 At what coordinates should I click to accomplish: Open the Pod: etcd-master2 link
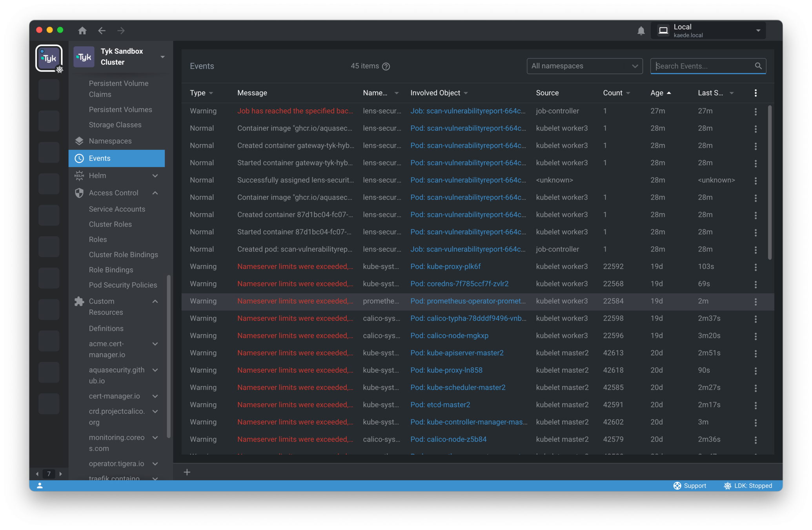click(x=440, y=405)
